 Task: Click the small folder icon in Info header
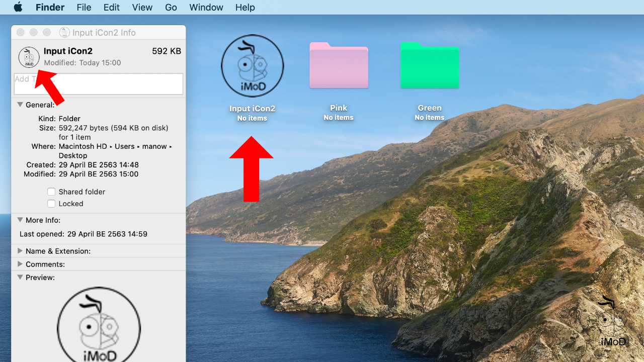pos(29,57)
